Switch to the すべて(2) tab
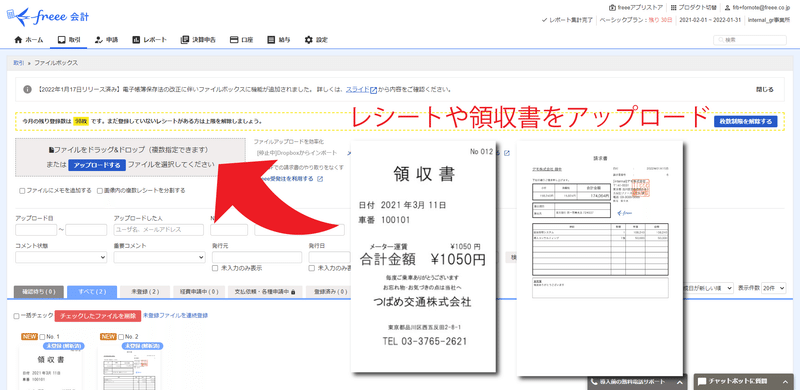The image size is (800, 390). tap(92, 292)
